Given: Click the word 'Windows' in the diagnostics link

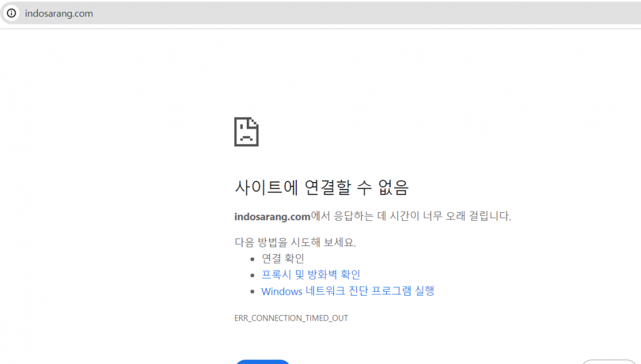Looking at the screenshot, I should pos(282,291).
